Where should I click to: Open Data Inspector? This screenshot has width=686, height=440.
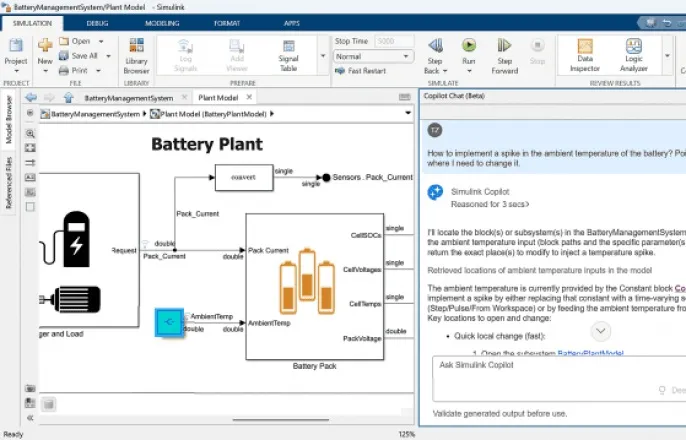point(585,55)
